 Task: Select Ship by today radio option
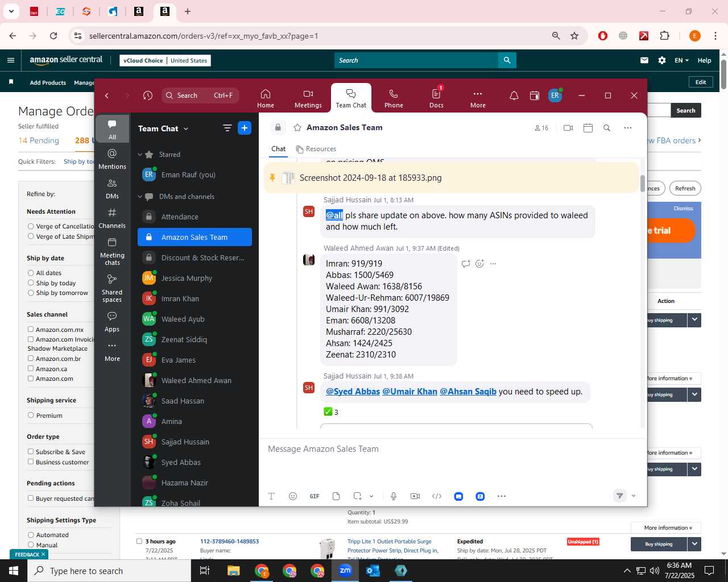(31, 283)
